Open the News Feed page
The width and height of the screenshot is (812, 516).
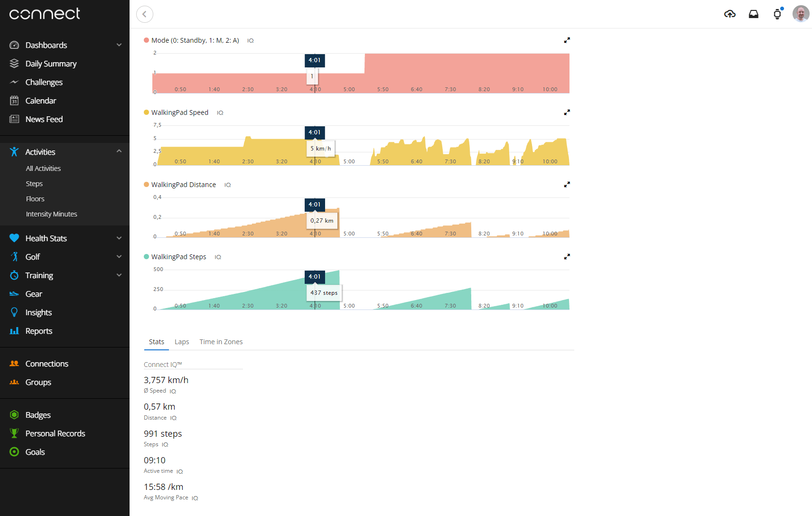coord(44,119)
